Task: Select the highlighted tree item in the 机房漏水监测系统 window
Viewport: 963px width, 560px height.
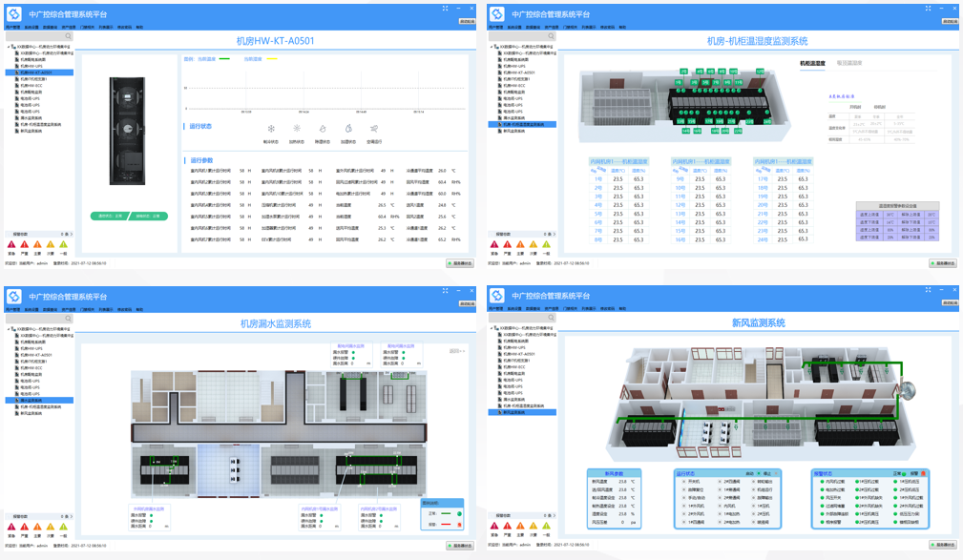Action: coord(39,401)
